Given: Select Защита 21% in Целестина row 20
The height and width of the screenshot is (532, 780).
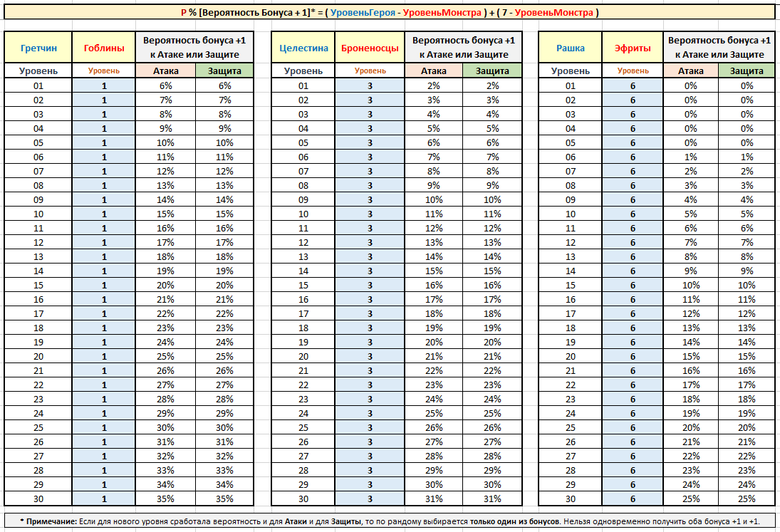Looking at the screenshot, I should point(492,356).
